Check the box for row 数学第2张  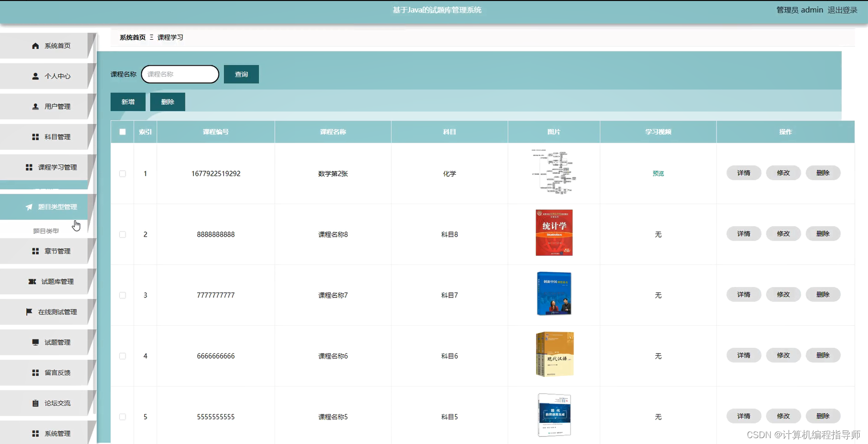[123, 174]
